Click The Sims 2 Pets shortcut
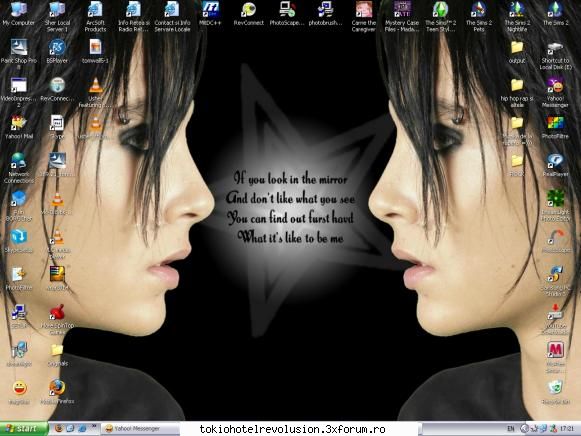 pyautogui.click(x=479, y=17)
